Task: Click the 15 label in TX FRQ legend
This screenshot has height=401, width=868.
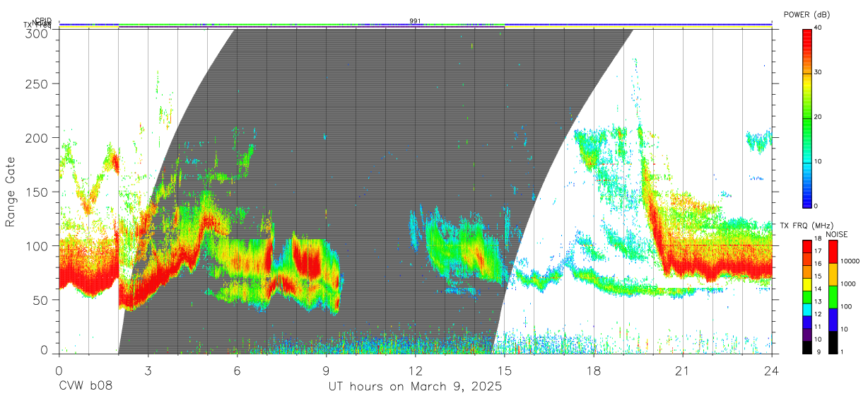Action: pyautogui.click(x=818, y=276)
